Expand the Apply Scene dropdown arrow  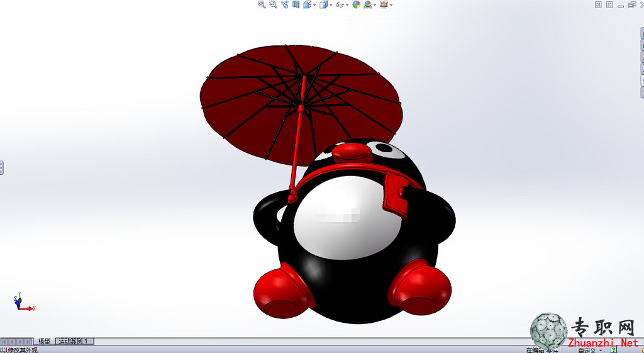[375, 5]
